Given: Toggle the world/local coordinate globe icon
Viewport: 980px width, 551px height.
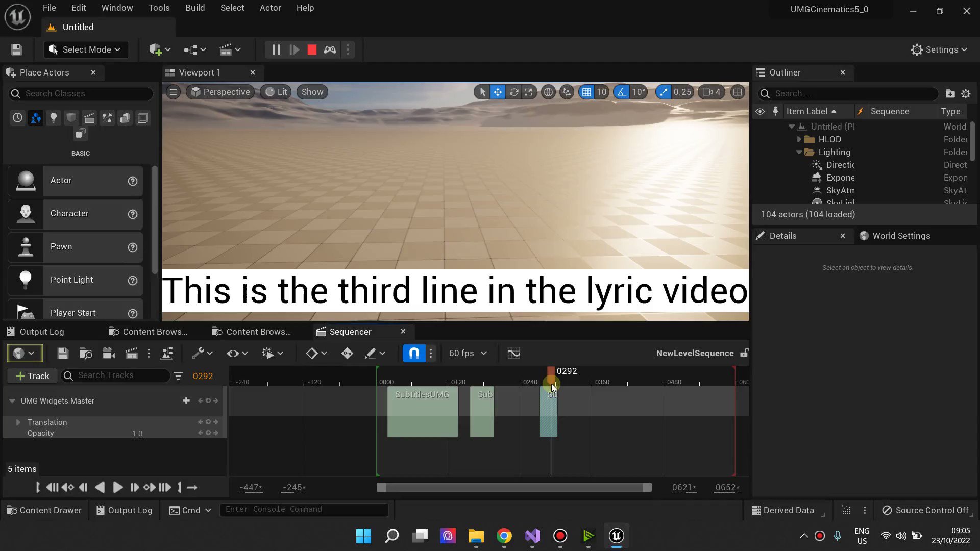Looking at the screenshot, I should click(x=548, y=92).
